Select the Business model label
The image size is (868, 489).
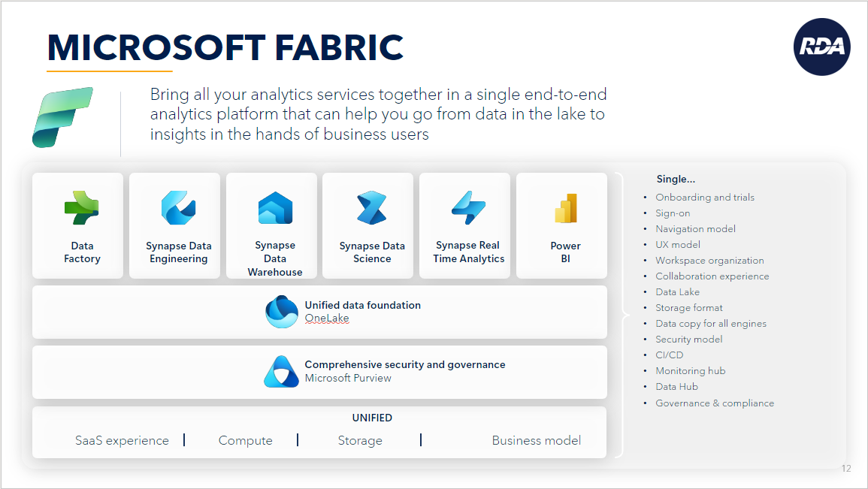536,440
